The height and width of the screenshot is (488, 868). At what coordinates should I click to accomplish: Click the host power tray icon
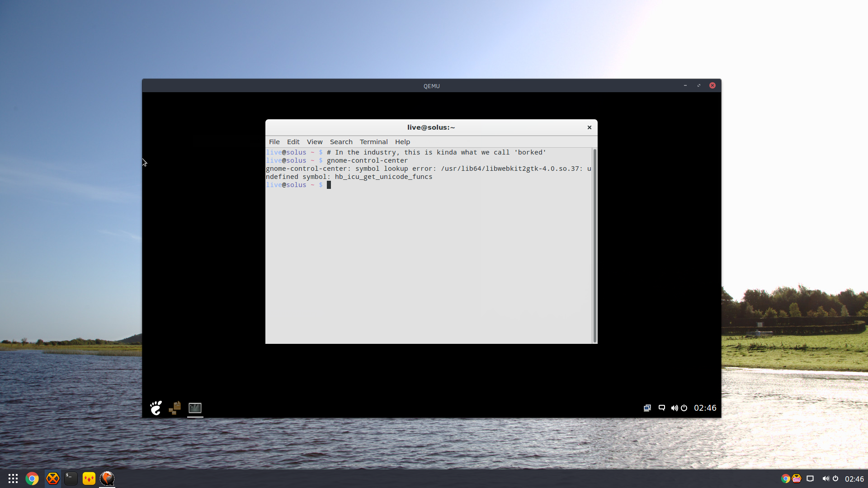(835, 479)
